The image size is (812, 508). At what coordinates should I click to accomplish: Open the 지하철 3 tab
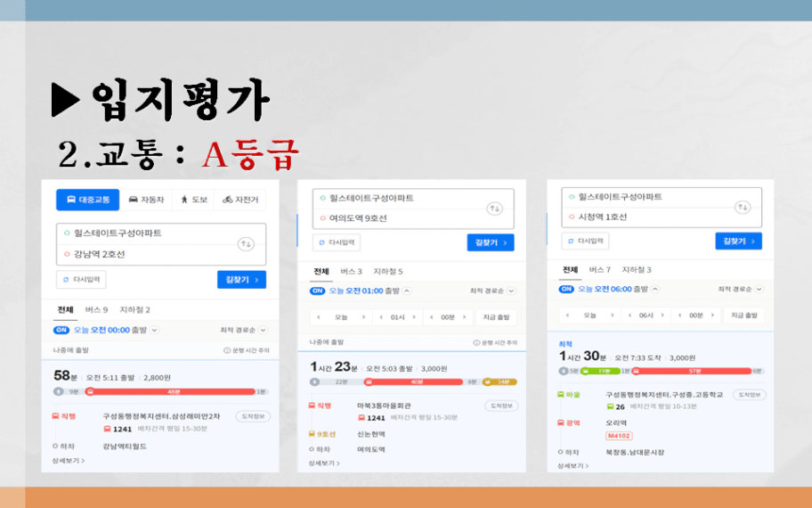pos(637,270)
